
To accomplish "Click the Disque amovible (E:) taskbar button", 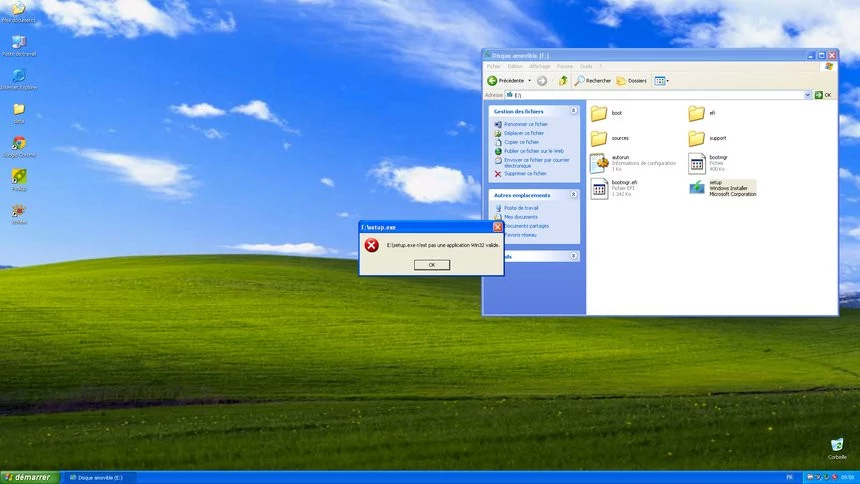I will click(x=101, y=477).
